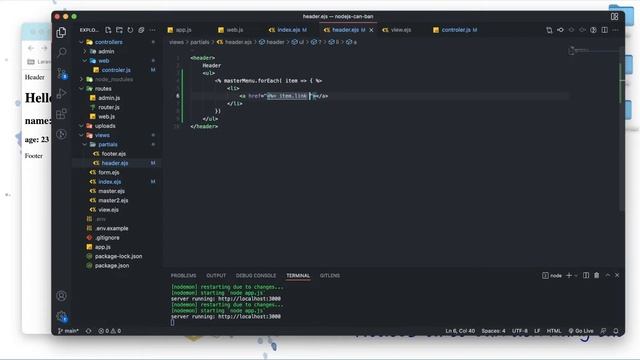Click the terminal input prompt

point(173,322)
